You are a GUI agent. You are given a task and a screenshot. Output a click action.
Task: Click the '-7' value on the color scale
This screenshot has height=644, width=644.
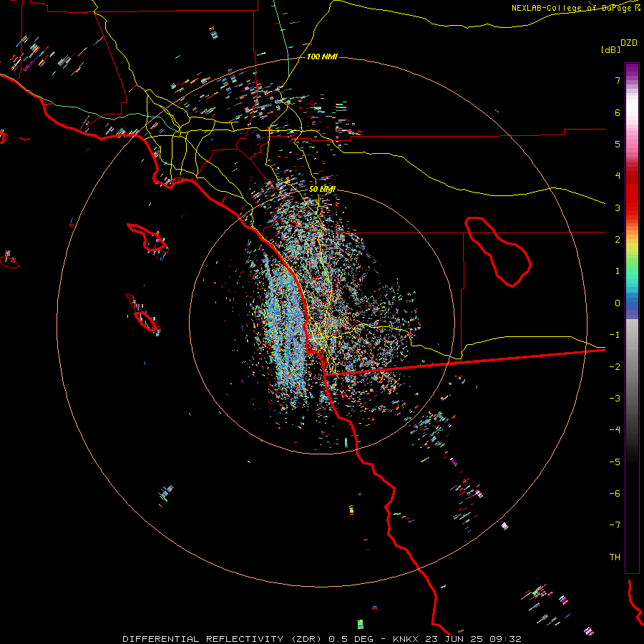(615, 525)
